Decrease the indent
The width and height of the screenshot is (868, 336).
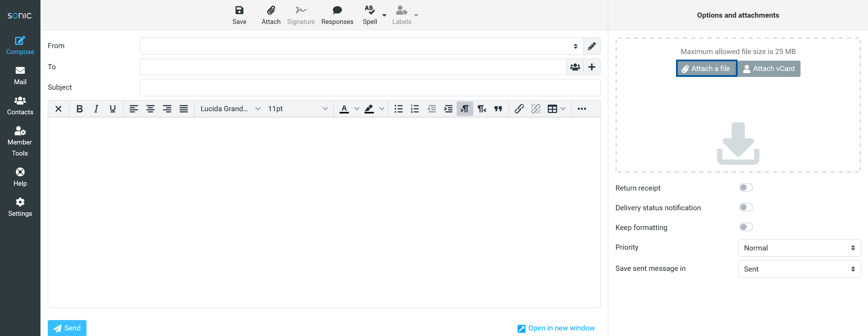click(432, 109)
